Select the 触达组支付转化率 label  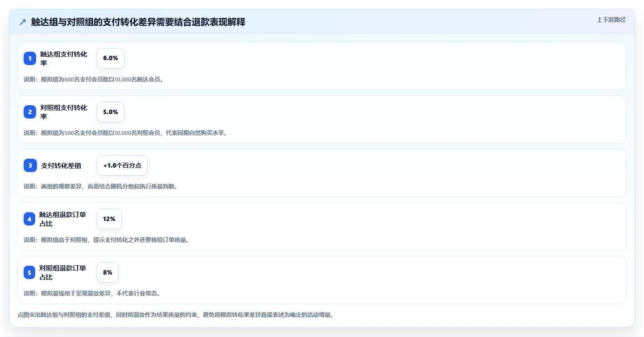tap(64, 58)
